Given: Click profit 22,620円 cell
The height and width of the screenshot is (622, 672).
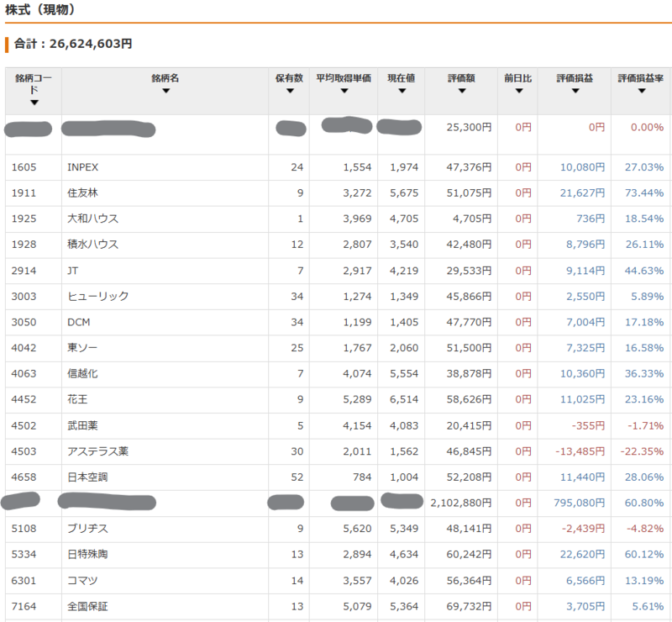Looking at the screenshot, I should coord(582,554).
